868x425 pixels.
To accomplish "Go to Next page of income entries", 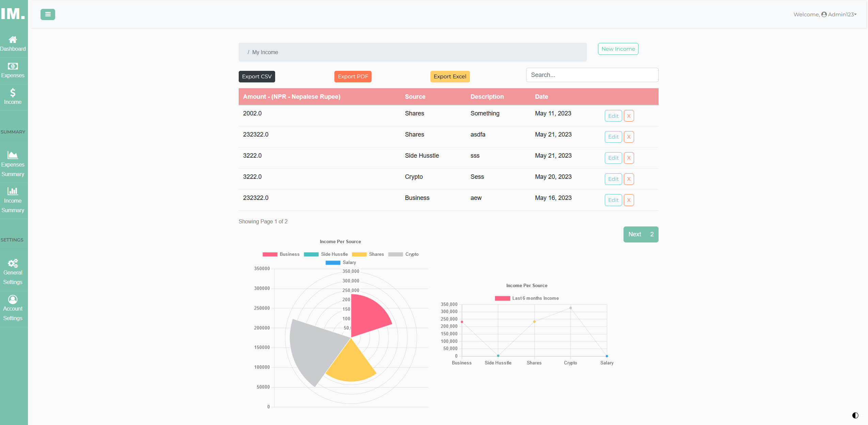I will pyautogui.click(x=635, y=234).
